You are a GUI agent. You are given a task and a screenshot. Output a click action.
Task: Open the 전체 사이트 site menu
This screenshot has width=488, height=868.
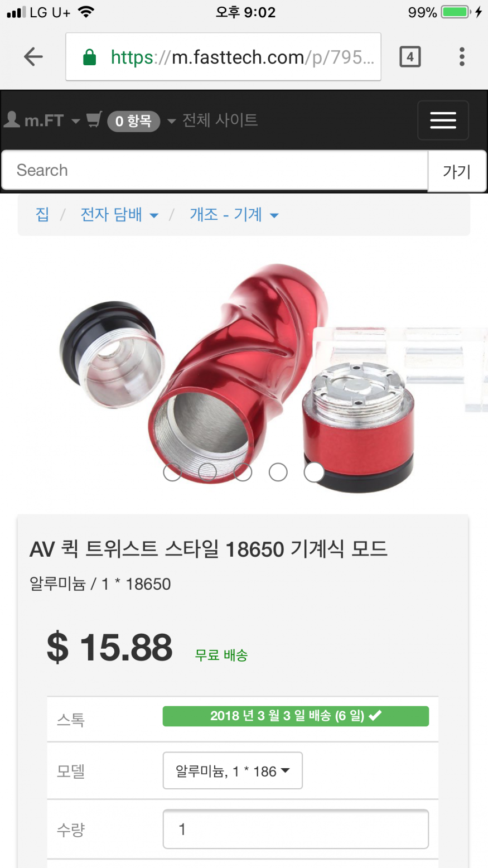(x=220, y=120)
